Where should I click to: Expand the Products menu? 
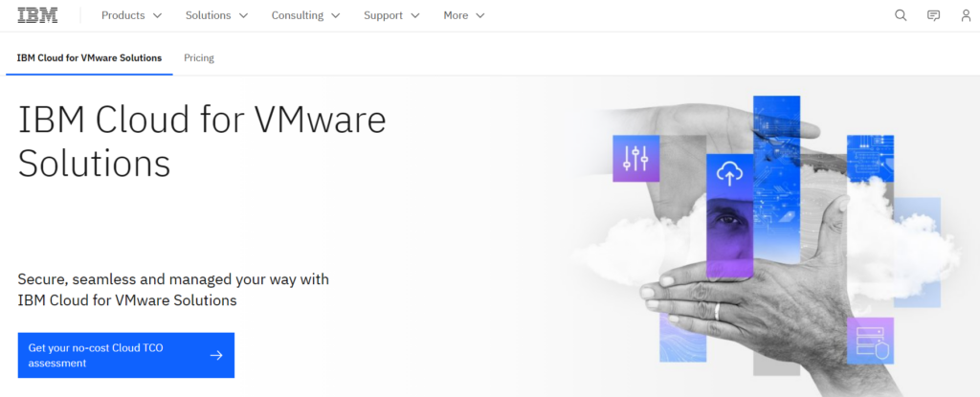pos(131,15)
